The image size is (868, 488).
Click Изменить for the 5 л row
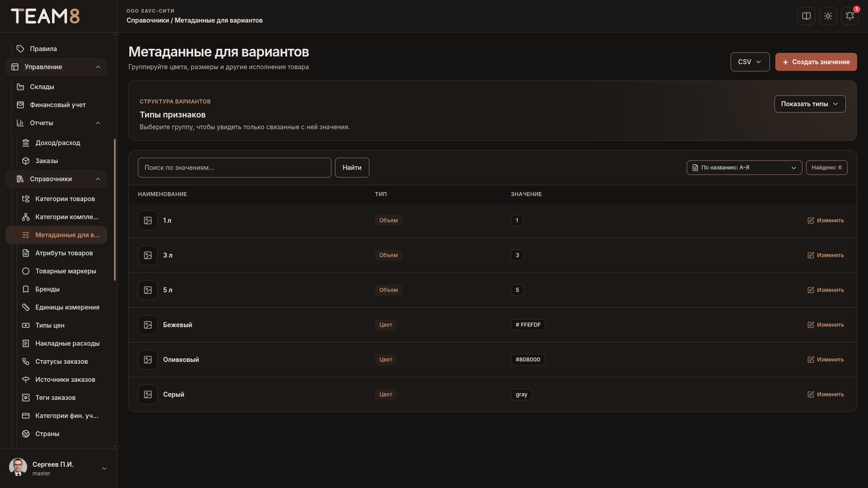pyautogui.click(x=826, y=290)
